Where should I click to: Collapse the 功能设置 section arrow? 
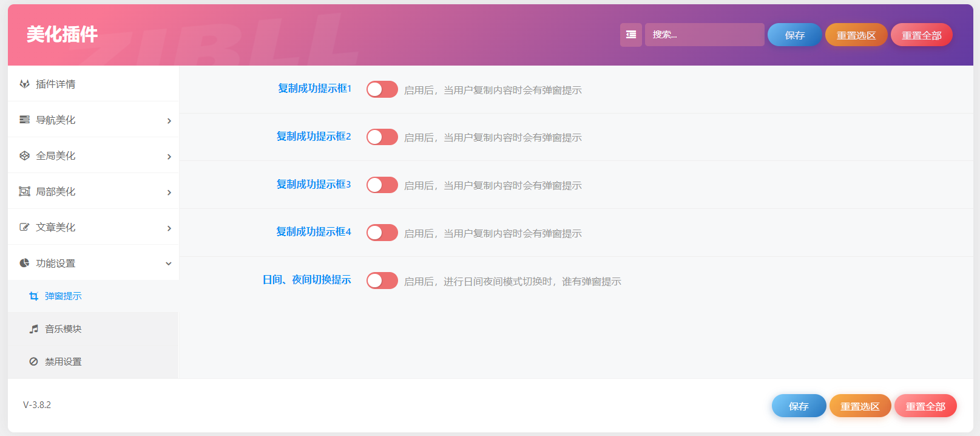[x=169, y=264]
